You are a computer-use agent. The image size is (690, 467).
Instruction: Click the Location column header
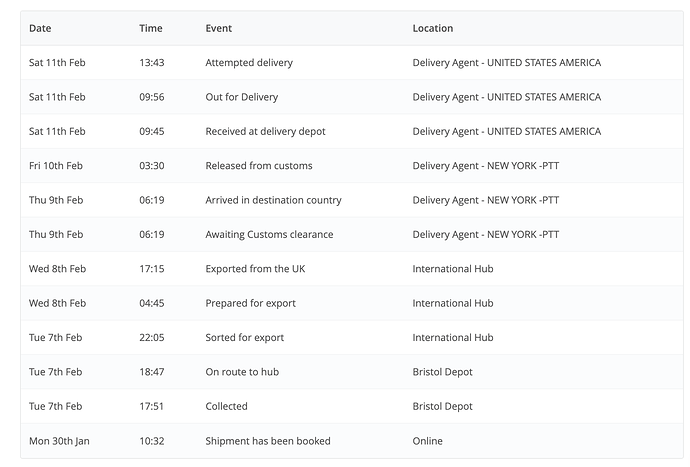[x=433, y=28]
